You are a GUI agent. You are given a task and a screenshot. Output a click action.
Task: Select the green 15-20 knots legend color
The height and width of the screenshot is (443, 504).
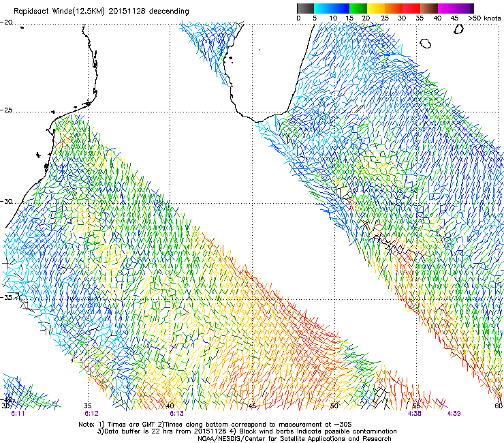tap(358, 8)
